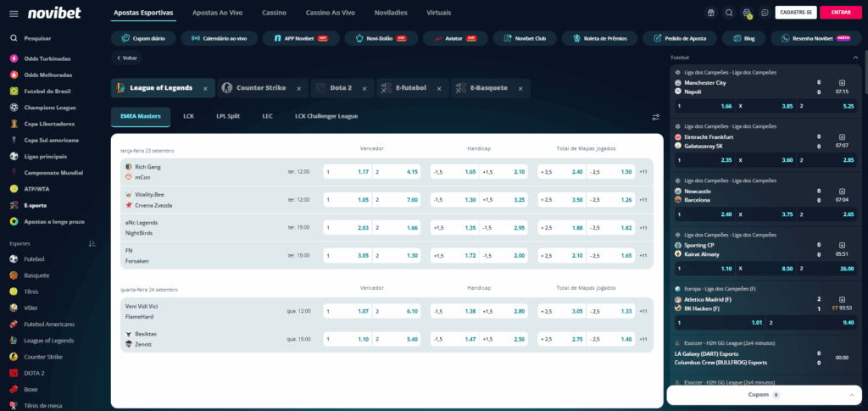Open stats icon for Manchester City vs Napoli

[x=842, y=82]
